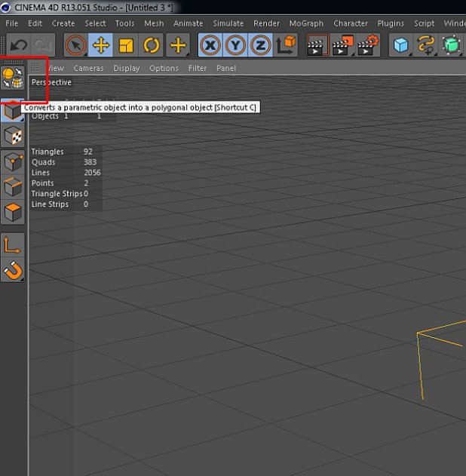This screenshot has width=466, height=476.
Task: Toggle Z axis lock
Action: pyautogui.click(x=260, y=45)
